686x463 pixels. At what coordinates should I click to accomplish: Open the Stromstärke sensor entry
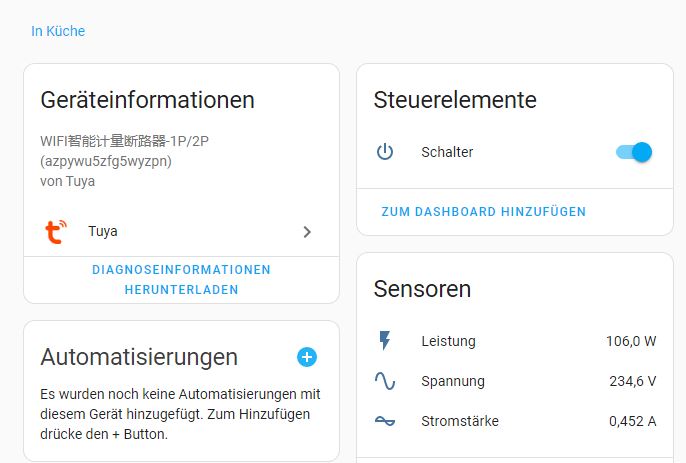(x=460, y=421)
